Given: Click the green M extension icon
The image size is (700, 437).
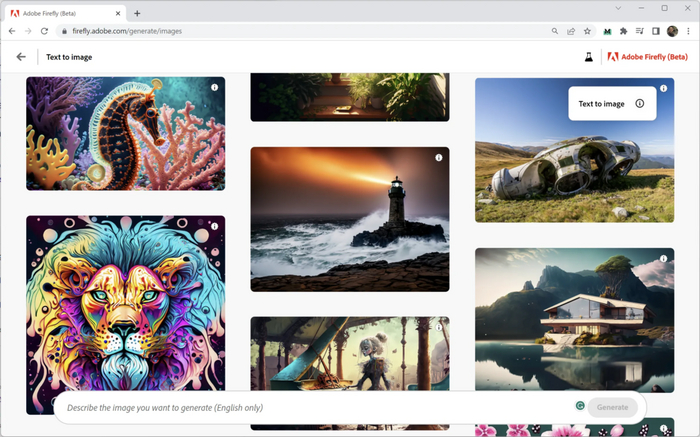Looking at the screenshot, I should tap(607, 31).
